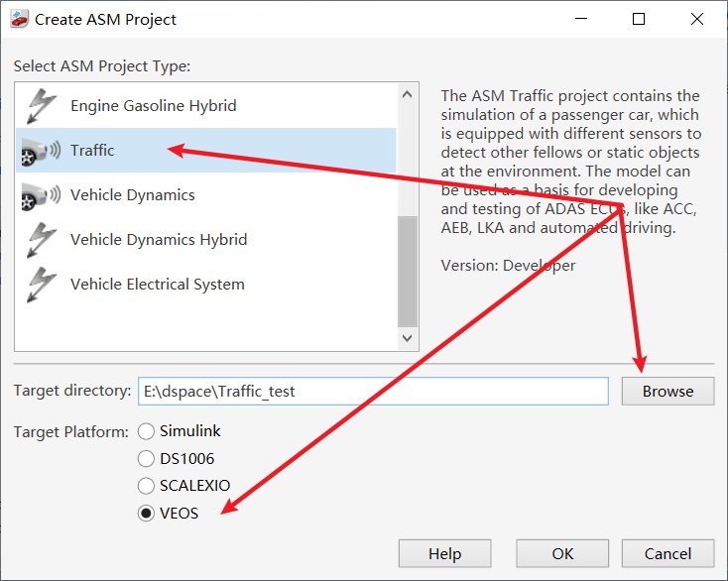Click the Target directory input field
The height and width of the screenshot is (581, 728).
373,392
